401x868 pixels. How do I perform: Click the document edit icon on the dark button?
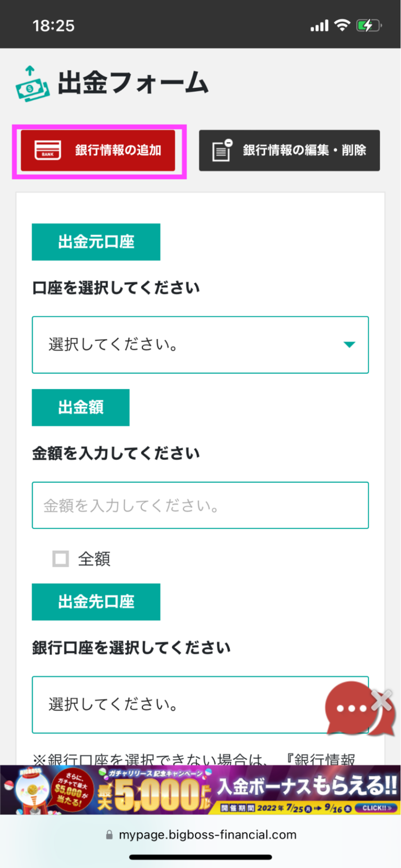coord(222,151)
